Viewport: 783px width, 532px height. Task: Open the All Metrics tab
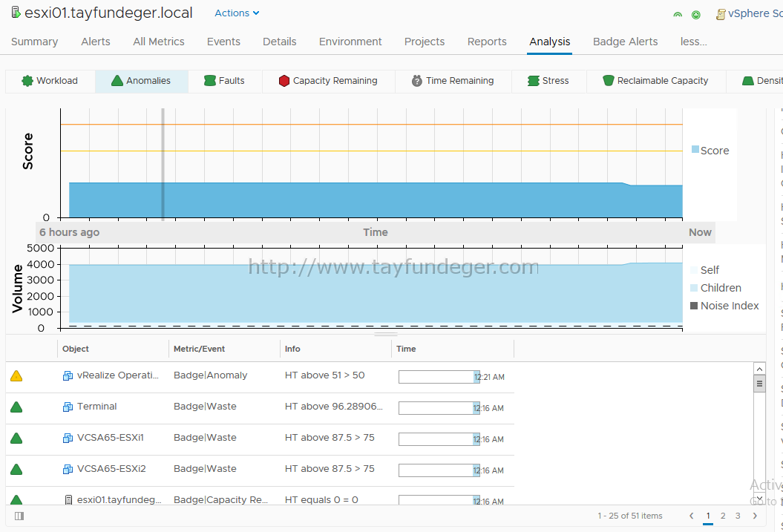click(159, 42)
